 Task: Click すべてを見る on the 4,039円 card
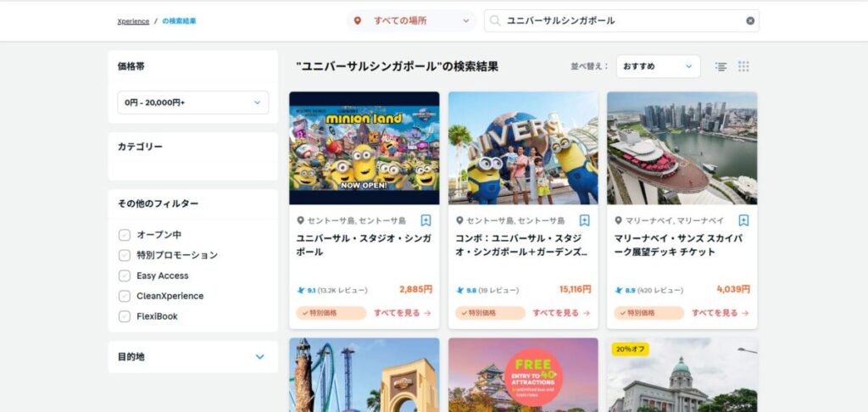tap(721, 313)
